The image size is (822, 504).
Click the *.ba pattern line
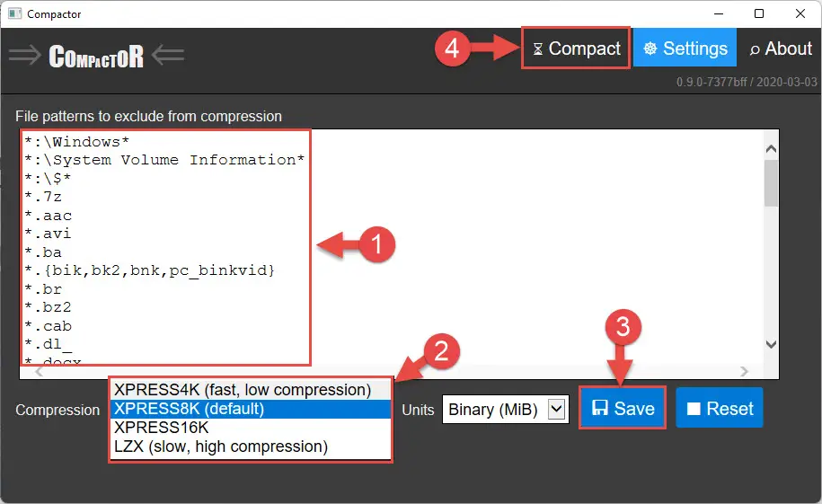click(x=43, y=252)
